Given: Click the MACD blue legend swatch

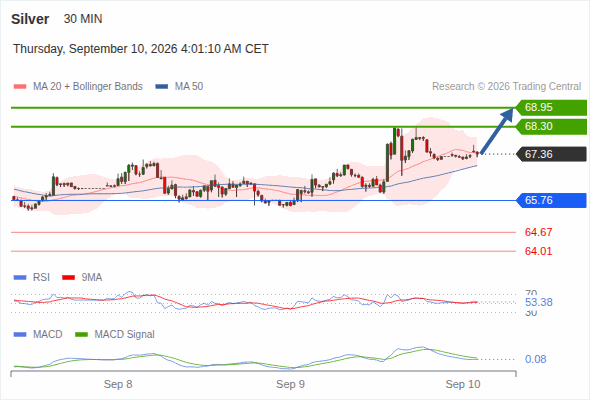Looking at the screenshot, I should [20, 335].
